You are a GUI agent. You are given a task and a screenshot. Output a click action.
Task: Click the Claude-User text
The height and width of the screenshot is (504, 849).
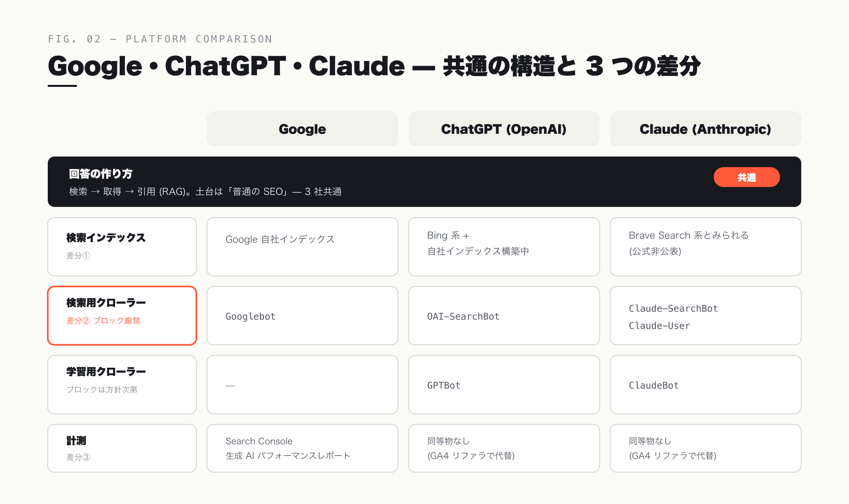click(660, 326)
